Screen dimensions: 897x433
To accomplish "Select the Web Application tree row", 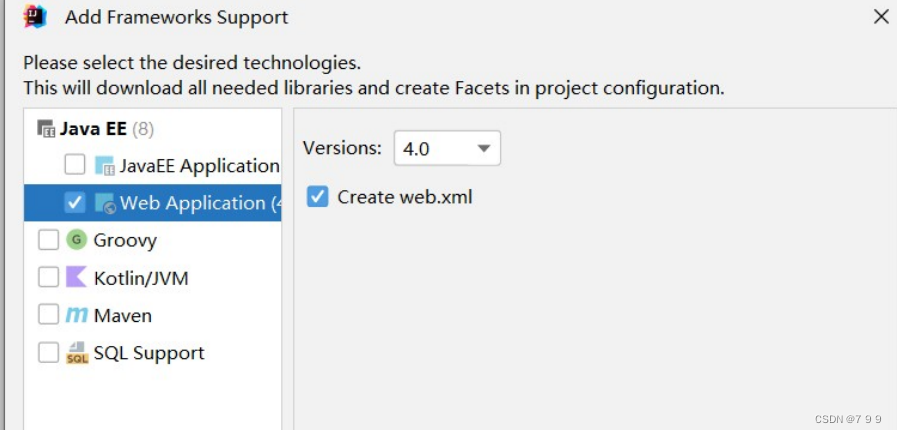I will pos(152,202).
